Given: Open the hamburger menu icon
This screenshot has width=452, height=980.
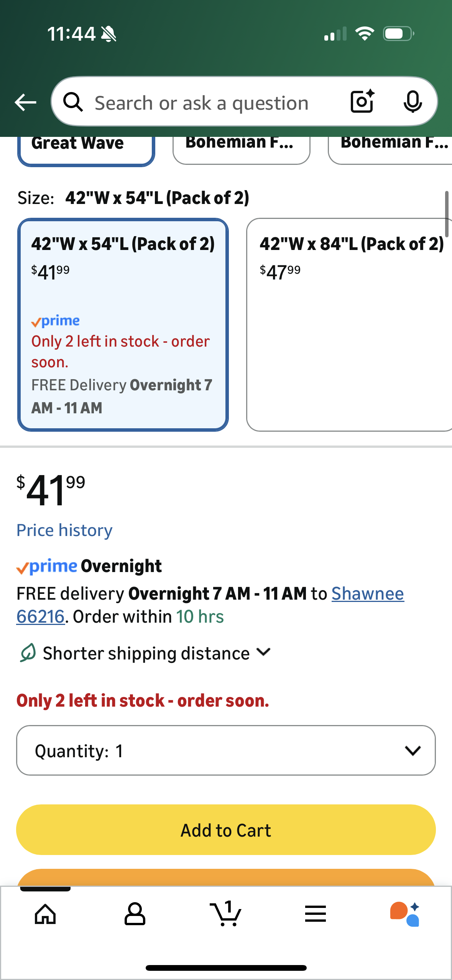Looking at the screenshot, I should click(x=316, y=914).
